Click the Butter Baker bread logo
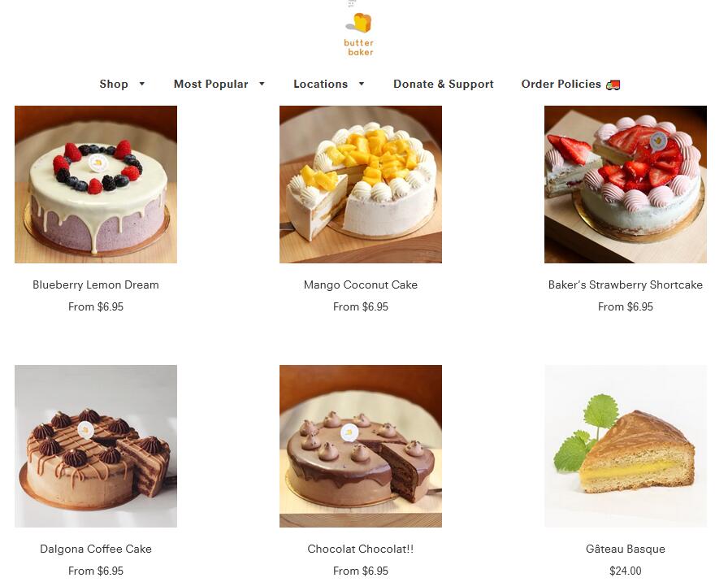Image resolution: width=728 pixels, height=582 pixels. (359, 34)
